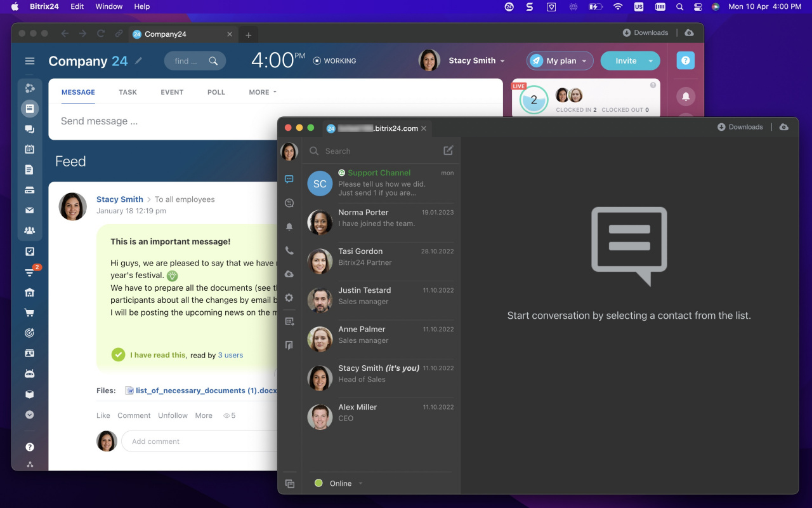Click the blue help button at top right
812x508 pixels.
(x=686, y=61)
